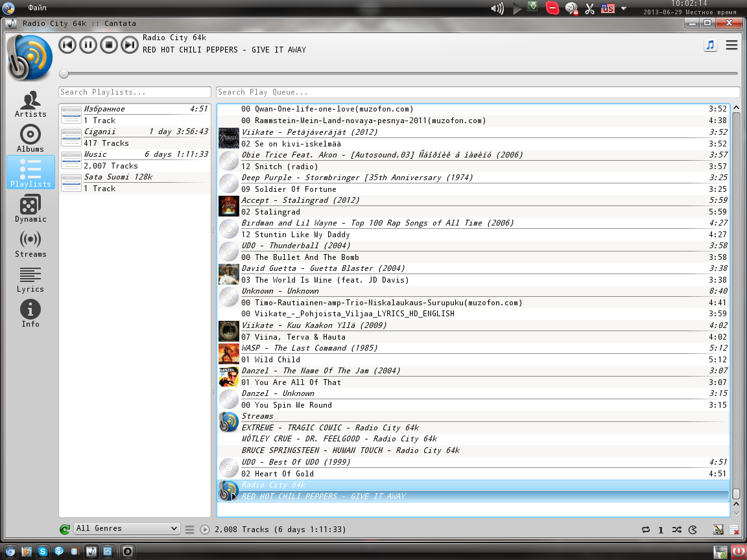This screenshot has height=560, width=747.
Task: Select track 00 The Bullet And The Bomb
Action: 473,257
